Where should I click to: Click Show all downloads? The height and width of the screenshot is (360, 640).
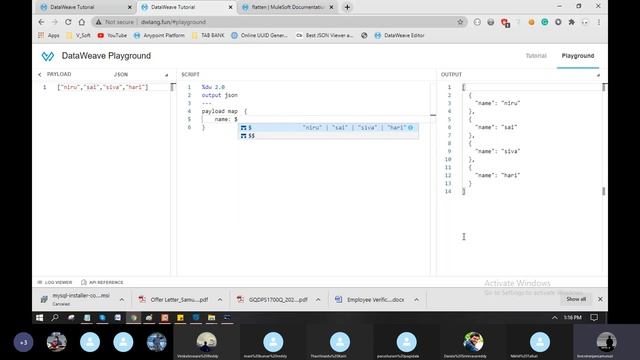click(x=576, y=299)
